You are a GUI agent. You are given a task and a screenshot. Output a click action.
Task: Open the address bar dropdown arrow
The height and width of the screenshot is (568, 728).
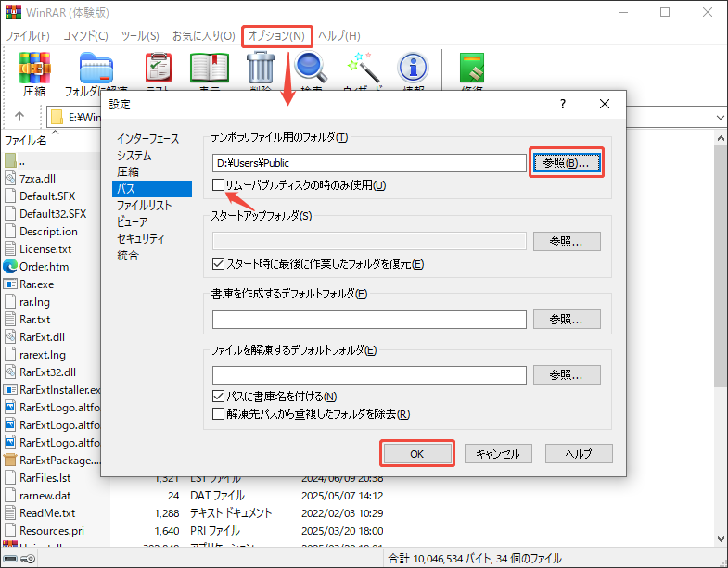pyautogui.click(x=720, y=117)
